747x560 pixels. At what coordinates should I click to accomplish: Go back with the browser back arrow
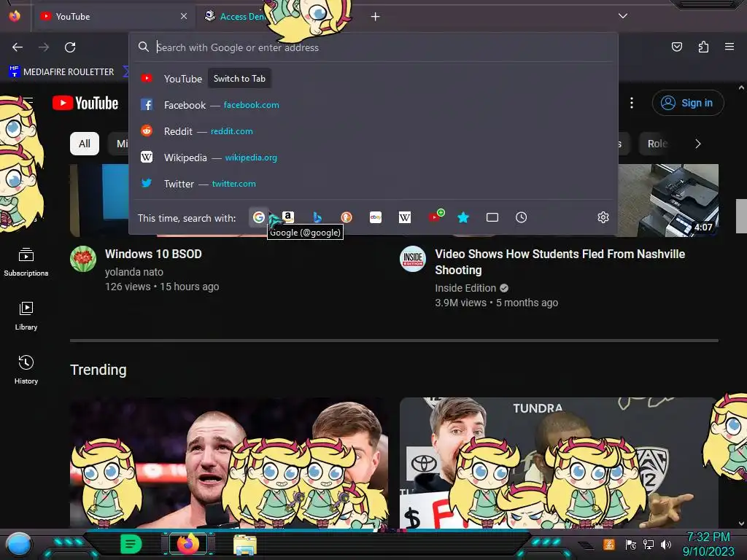point(18,47)
